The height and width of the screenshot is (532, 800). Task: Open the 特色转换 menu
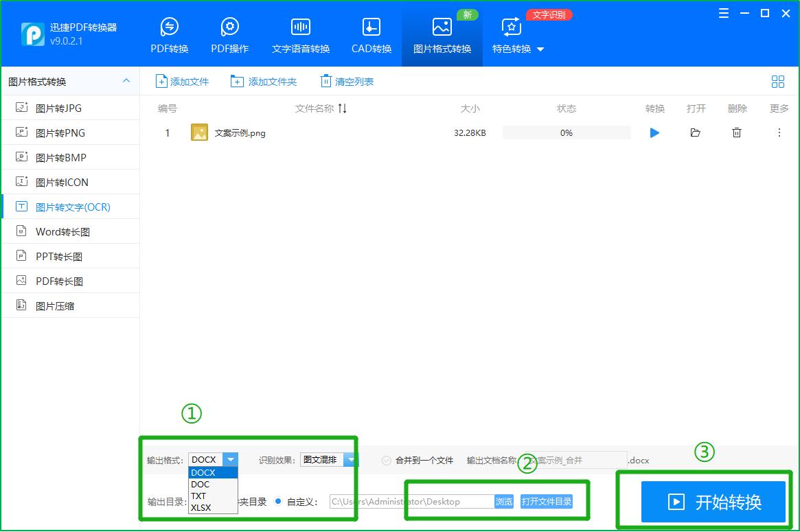(511, 49)
